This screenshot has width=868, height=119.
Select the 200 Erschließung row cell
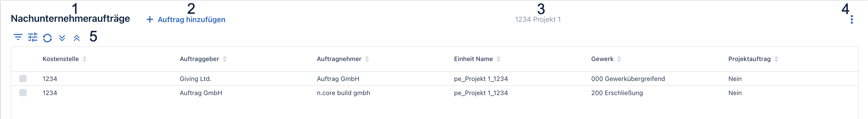617,93
